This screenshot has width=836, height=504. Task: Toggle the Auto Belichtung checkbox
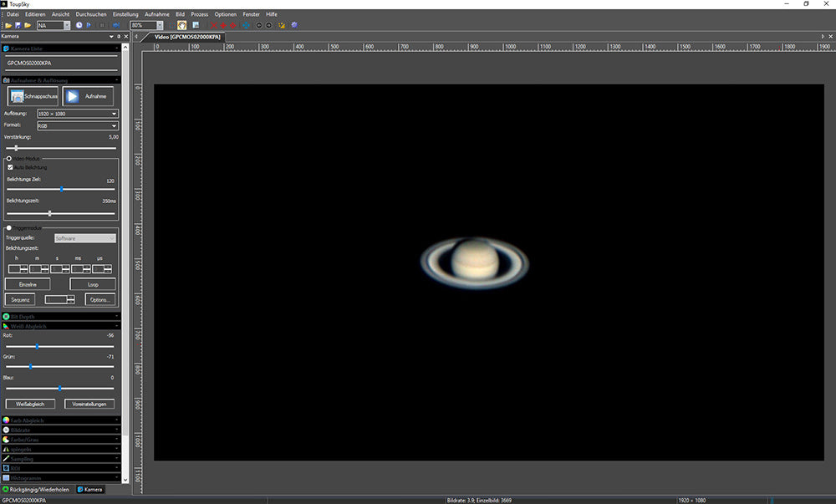[x=10, y=166]
